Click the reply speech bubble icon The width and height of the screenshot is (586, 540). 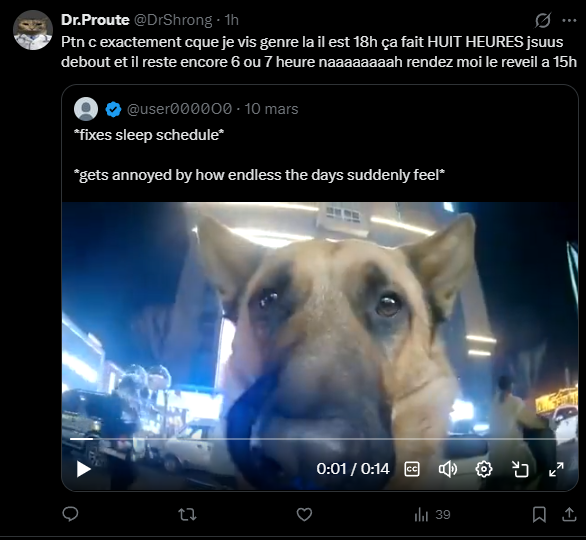(70, 515)
